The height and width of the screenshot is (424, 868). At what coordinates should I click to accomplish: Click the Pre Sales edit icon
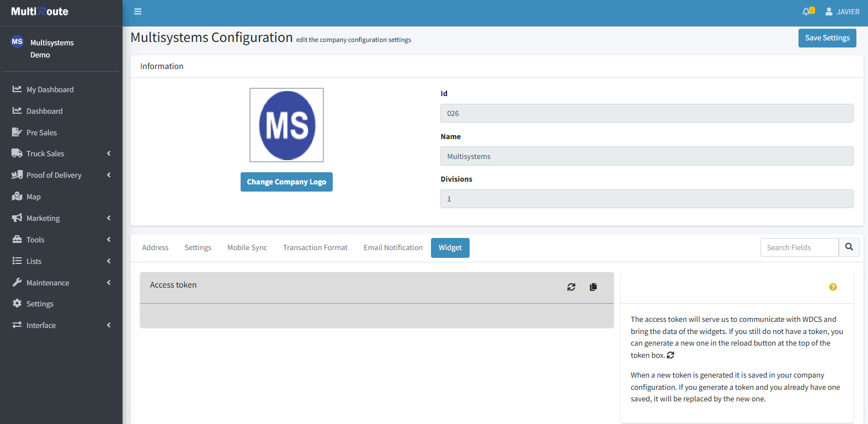(x=17, y=132)
